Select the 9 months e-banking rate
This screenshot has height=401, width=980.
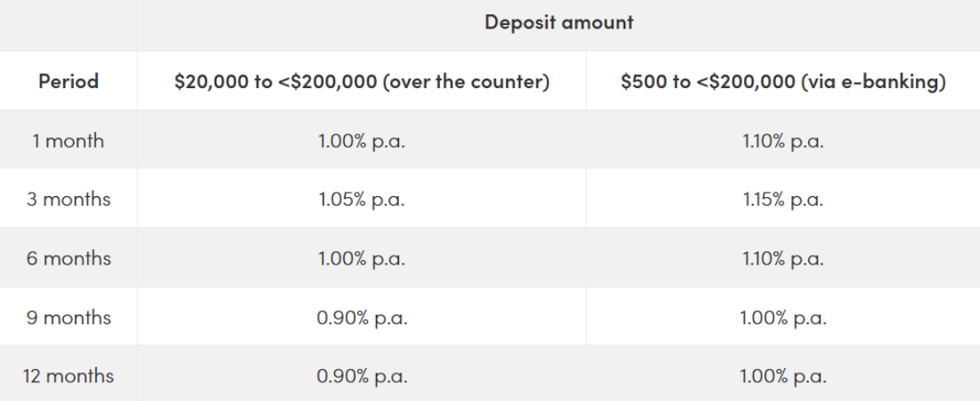(x=780, y=316)
